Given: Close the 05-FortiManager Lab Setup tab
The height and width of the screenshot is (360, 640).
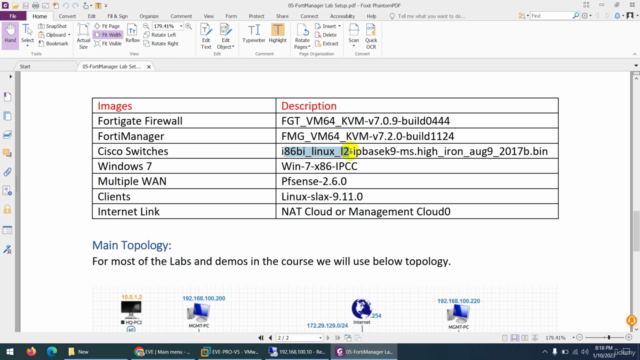Looking at the screenshot, I should [149, 67].
